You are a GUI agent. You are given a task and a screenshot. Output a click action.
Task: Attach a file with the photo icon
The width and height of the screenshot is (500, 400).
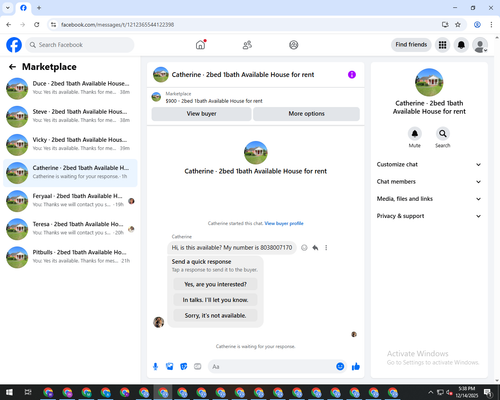tap(170, 367)
